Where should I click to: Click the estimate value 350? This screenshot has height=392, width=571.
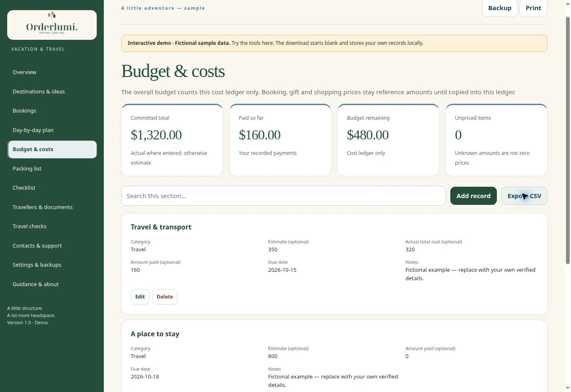[273, 250]
